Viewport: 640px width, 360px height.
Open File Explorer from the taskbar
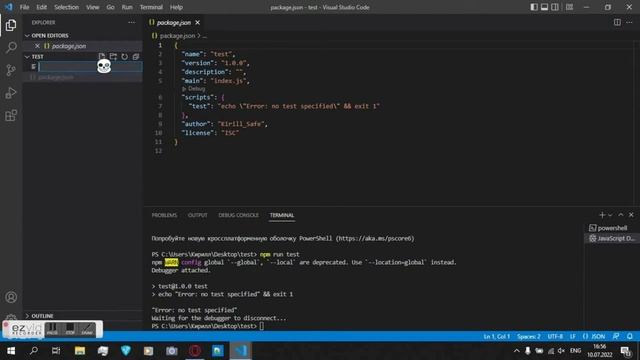coord(80,351)
